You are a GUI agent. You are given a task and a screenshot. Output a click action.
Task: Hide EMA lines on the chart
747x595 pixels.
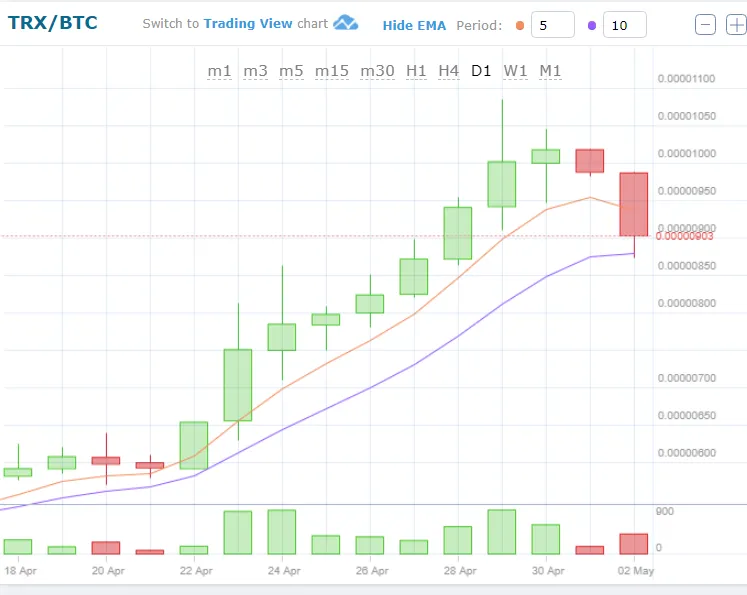(414, 25)
